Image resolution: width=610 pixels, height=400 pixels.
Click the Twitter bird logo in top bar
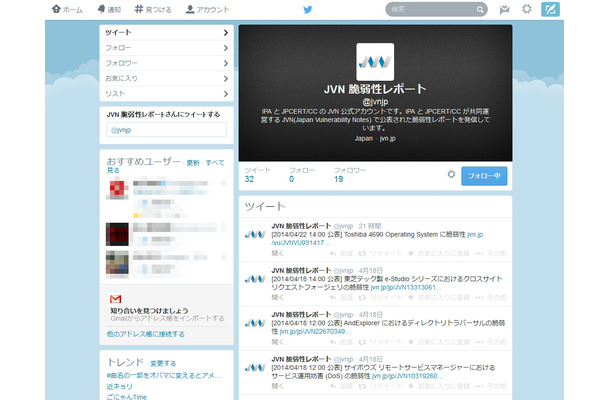click(308, 9)
